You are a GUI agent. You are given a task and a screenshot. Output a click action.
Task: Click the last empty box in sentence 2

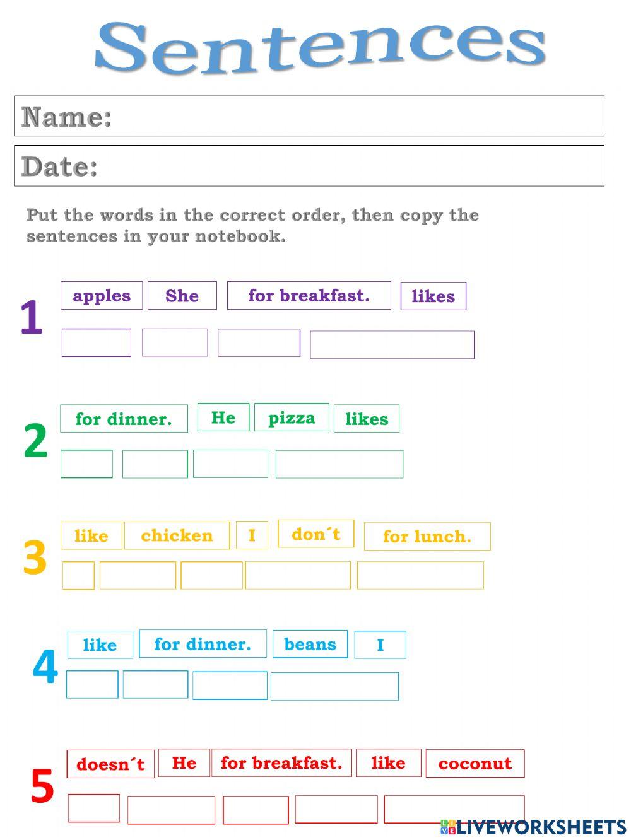(339, 464)
